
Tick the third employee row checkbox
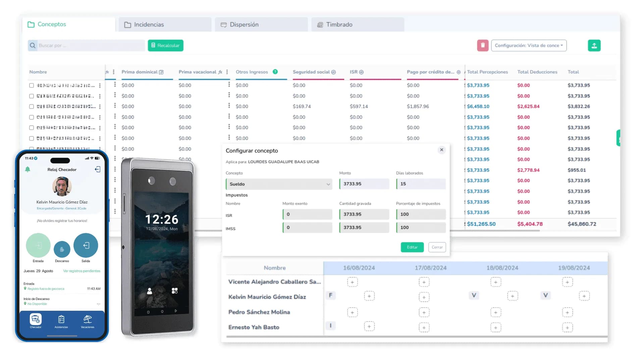click(32, 107)
